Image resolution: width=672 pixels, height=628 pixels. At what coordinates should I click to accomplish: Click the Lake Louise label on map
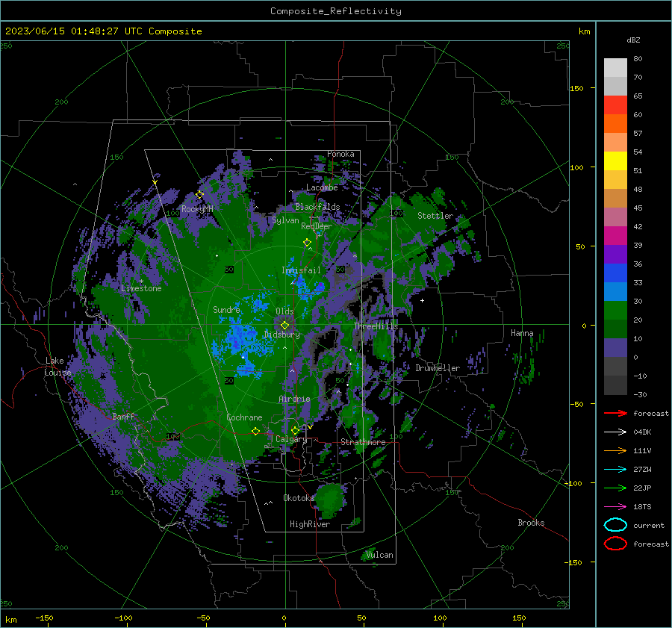(57, 367)
